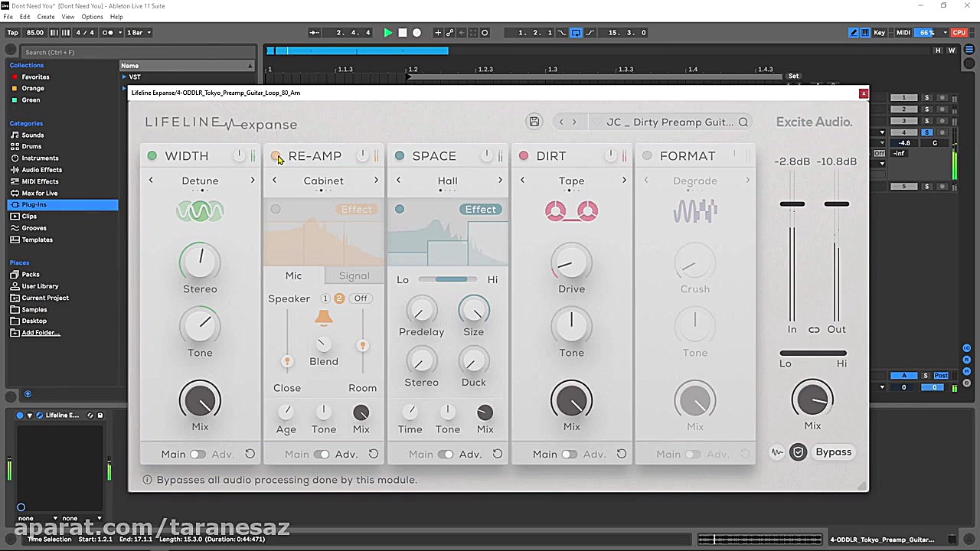Click the DIRT Drive knob
The height and width of the screenshot is (551, 980).
coord(571,264)
